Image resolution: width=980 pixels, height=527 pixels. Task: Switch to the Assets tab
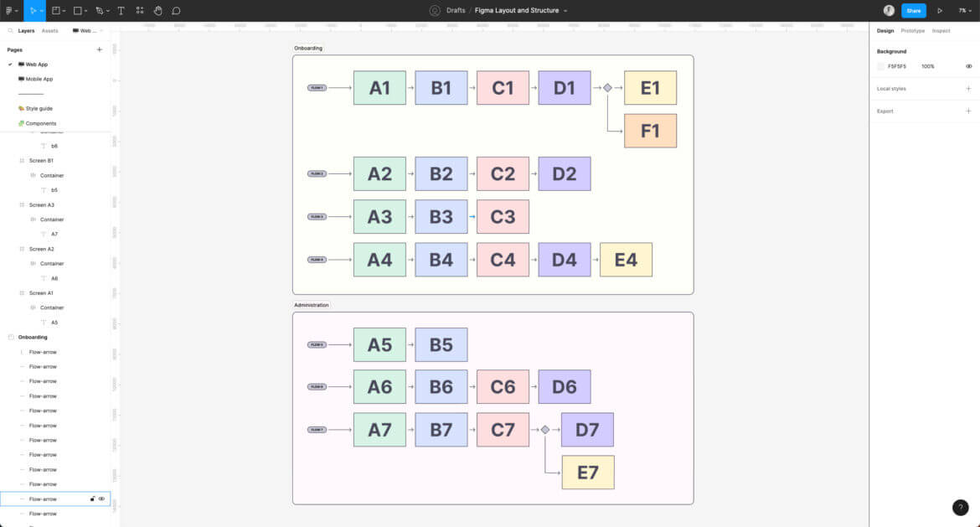coord(50,30)
